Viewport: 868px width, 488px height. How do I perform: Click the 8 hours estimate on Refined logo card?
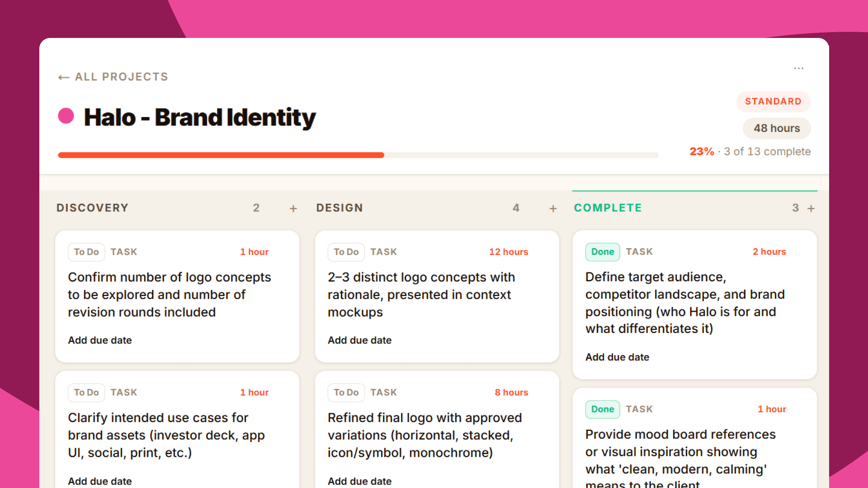pyautogui.click(x=511, y=393)
